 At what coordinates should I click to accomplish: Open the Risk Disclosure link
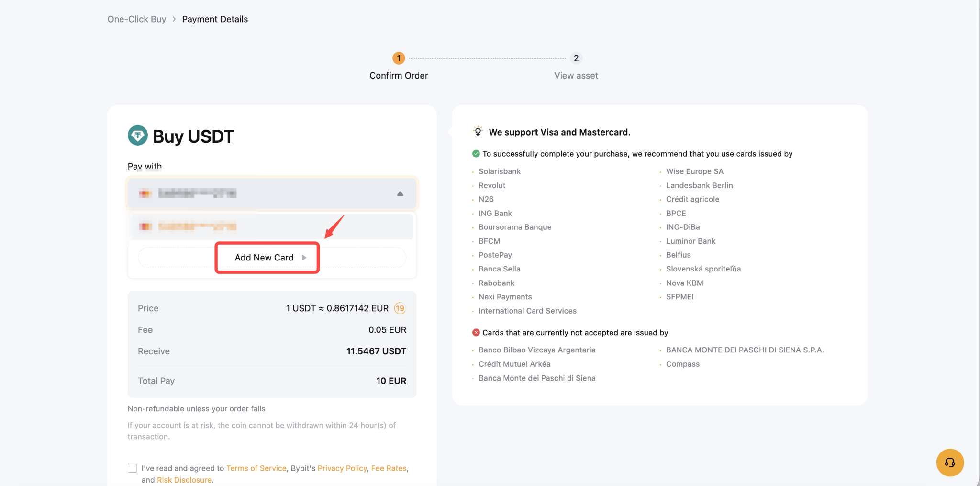(184, 480)
